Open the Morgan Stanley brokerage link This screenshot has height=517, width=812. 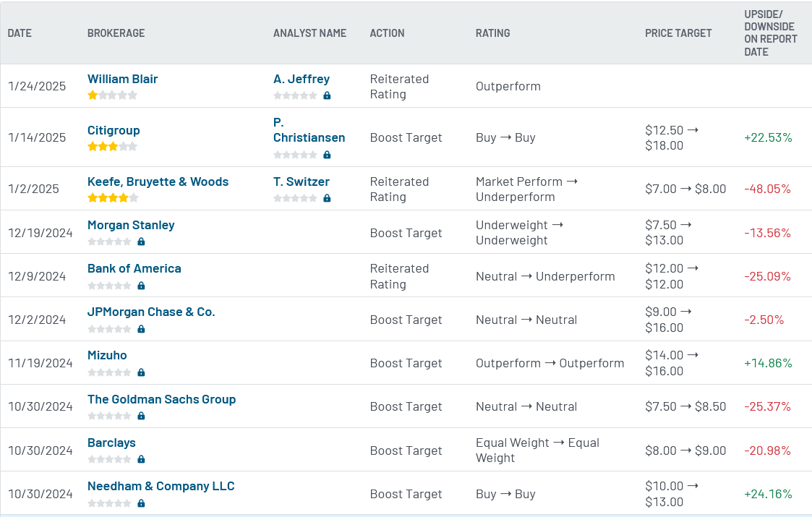(131, 226)
